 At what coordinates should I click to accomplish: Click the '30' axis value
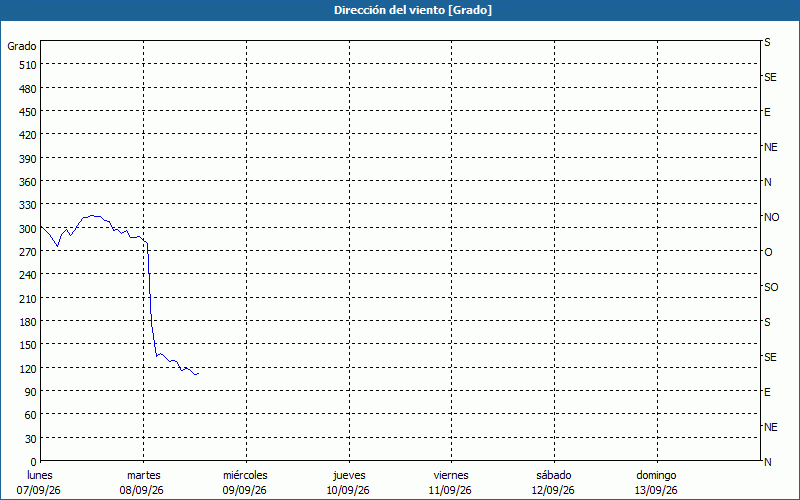click(x=31, y=439)
